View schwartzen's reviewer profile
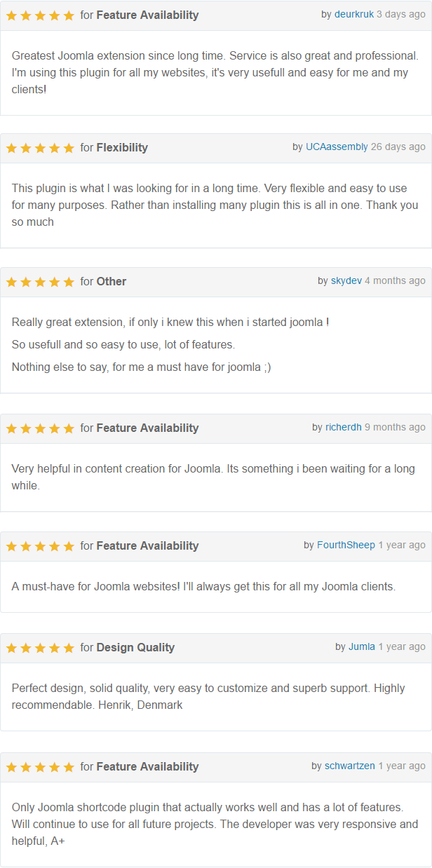This screenshot has width=432, height=868. coord(350,766)
